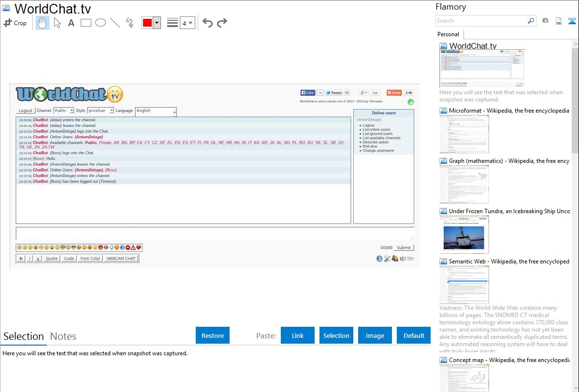Redo the last annotation
This screenshot has width=579, height=392.
(222, 23)
